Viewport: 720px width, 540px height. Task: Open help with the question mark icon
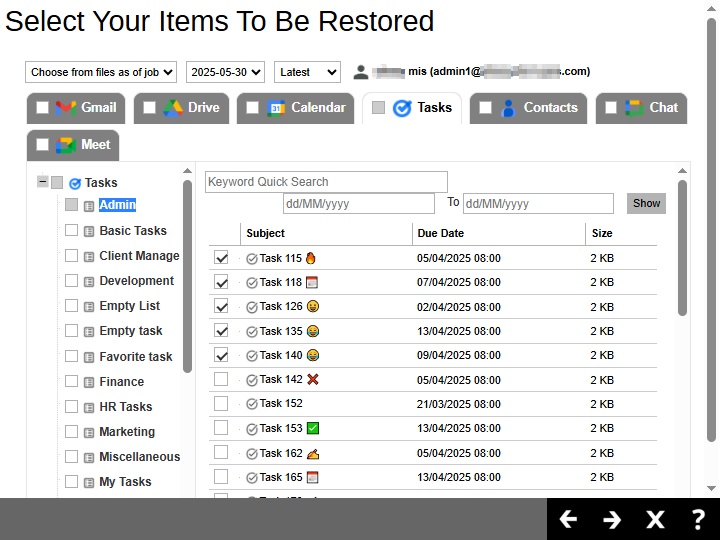point(699,519)
